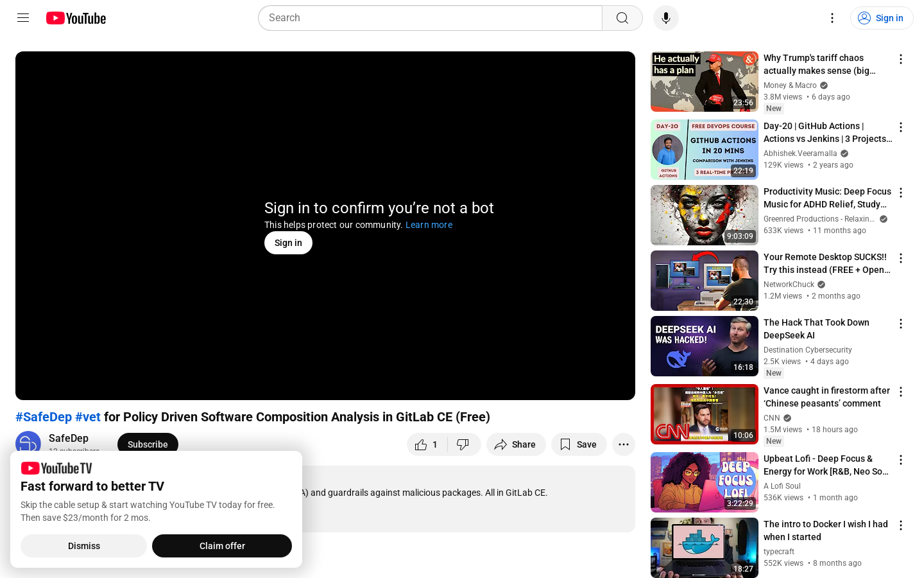This screenshot has height=578, width=924.
Task: Go to YouTube home via logo
Action: click(76, 18)
